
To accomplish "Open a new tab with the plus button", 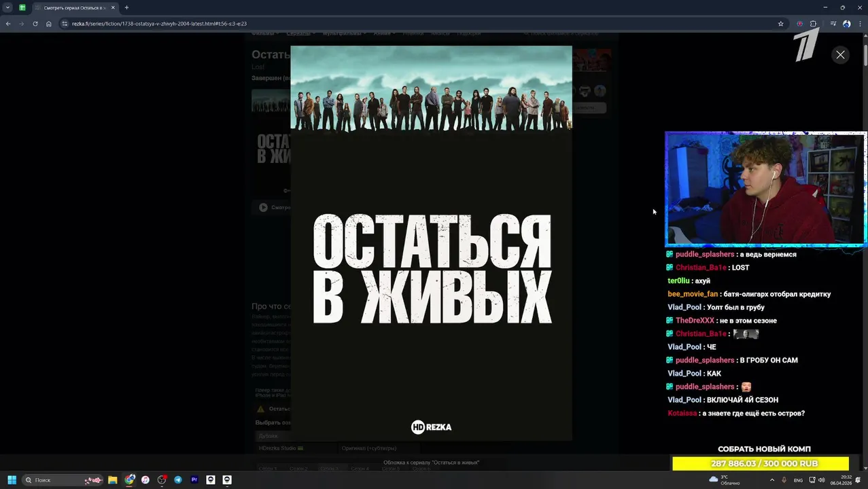I will (126, 7).
